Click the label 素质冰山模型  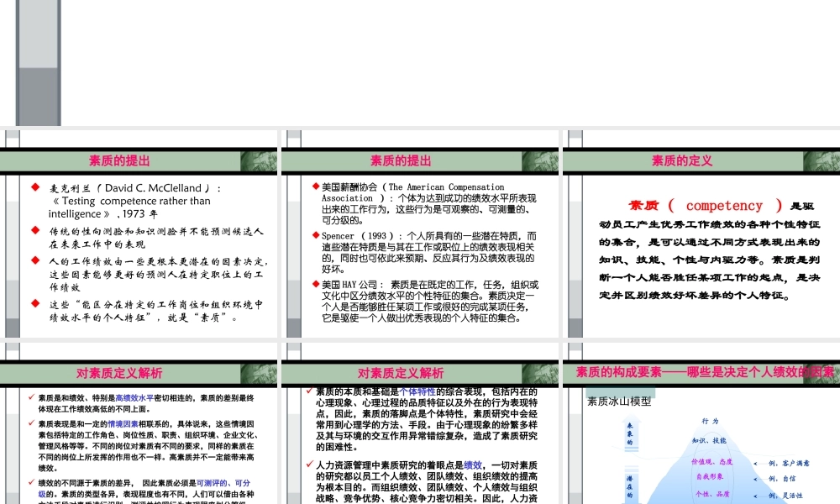619,402
